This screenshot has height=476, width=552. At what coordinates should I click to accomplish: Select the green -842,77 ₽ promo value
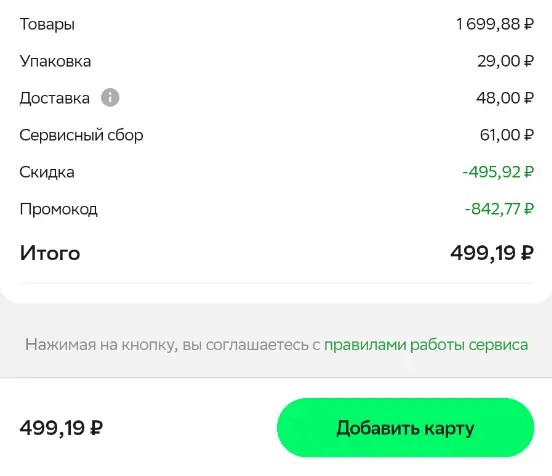(499, 209)
